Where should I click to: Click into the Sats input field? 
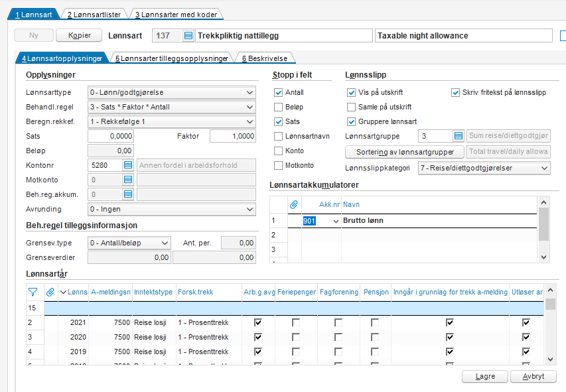click(111, 136)
